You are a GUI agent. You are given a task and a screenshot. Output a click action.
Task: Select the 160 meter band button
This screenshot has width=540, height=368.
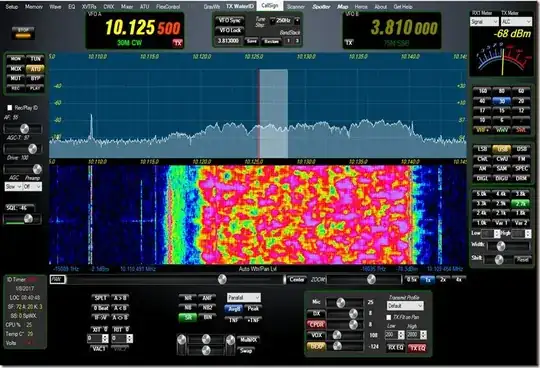(482, 91)
